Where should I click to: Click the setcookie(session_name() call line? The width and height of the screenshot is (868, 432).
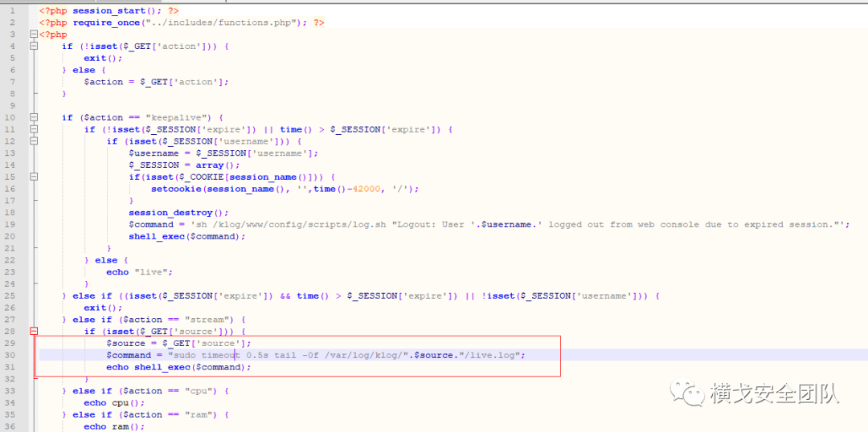click(x=285, y=189)
